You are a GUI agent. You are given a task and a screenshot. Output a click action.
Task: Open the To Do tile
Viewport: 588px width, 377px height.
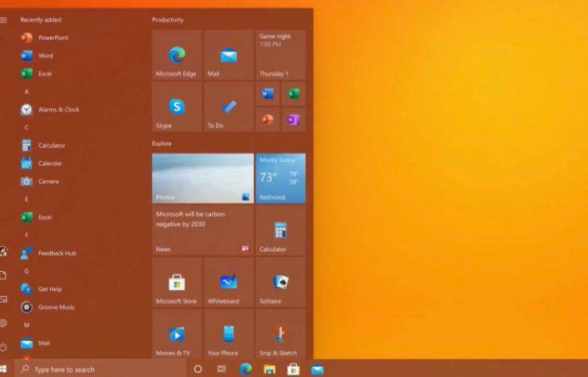click(x=229, y=107)
